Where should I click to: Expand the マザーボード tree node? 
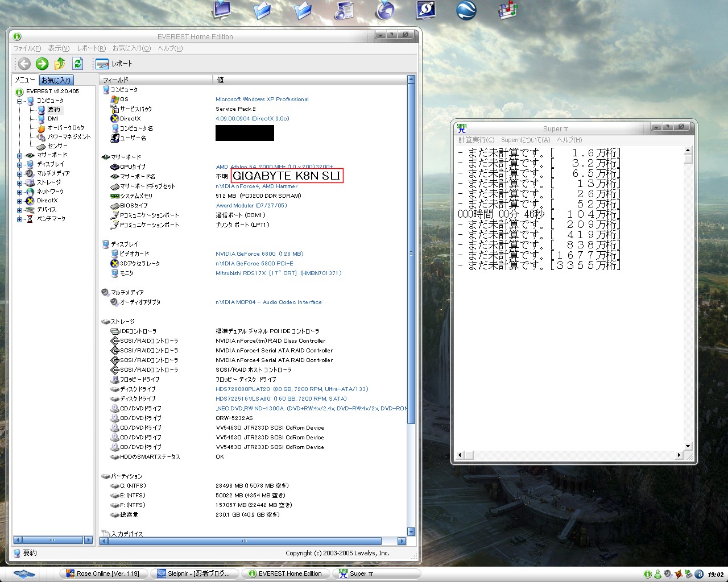(20, 156)
